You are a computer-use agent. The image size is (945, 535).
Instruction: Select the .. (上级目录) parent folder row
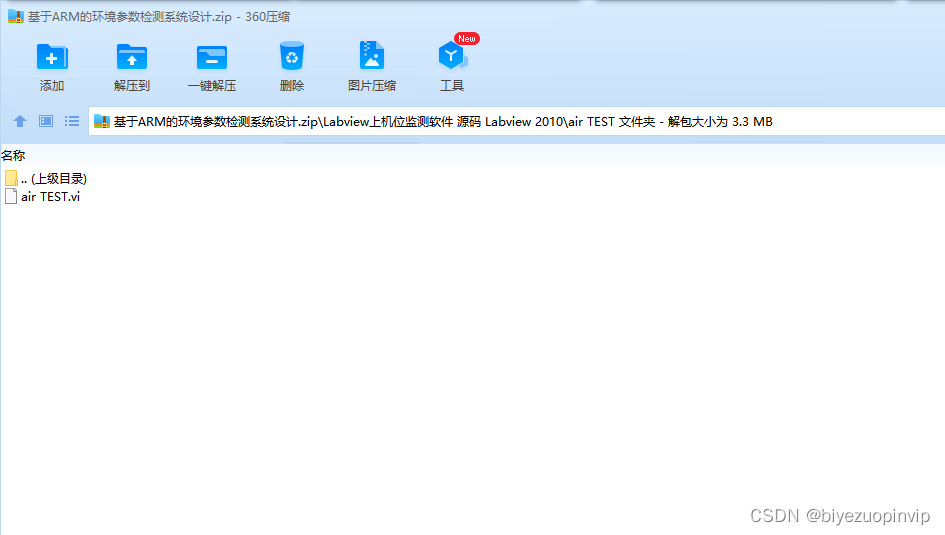(x=46, y=178)
